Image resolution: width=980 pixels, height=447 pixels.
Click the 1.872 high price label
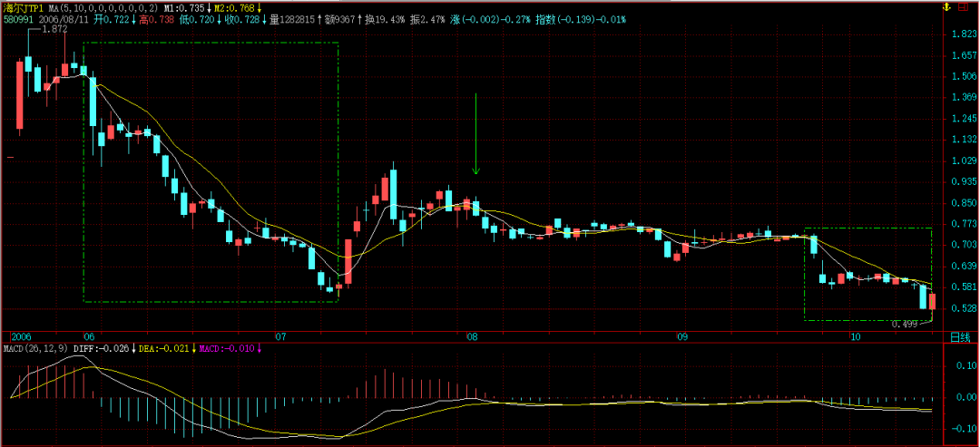[55, 29]
